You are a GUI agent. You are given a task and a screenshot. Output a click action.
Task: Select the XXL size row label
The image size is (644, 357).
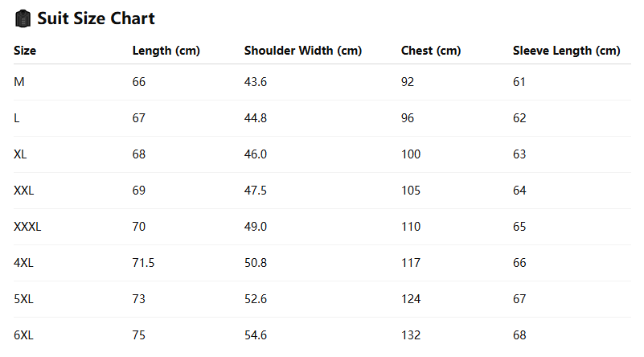(x=24, y=191)
